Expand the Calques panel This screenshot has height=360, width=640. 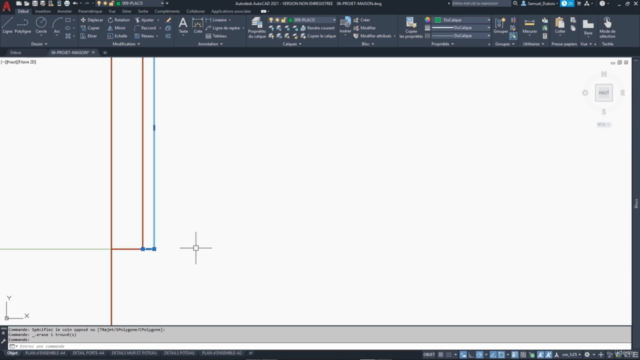(x=292, y=44)
